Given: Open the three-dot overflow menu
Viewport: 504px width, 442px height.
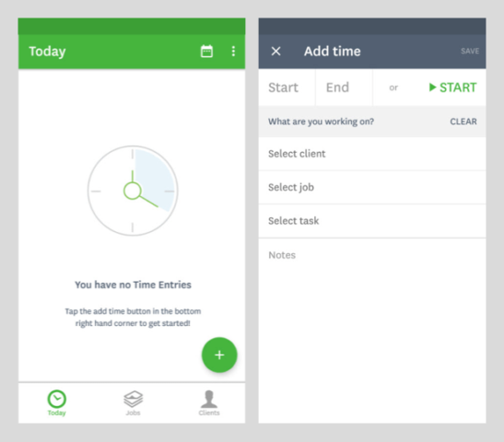Looking at the screenshot, I should [233, 52].
